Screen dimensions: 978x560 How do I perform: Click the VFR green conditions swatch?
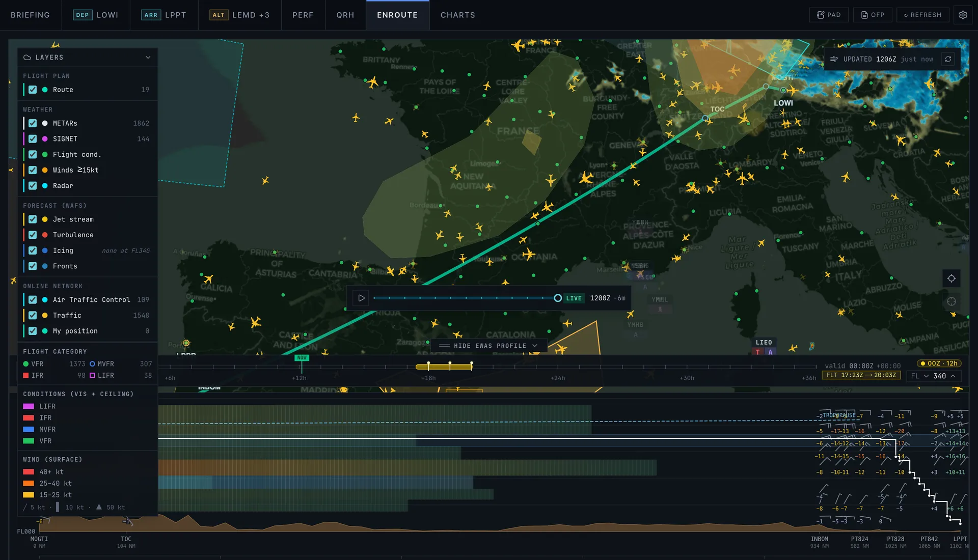pyautogui.click(x=29, y=441)
